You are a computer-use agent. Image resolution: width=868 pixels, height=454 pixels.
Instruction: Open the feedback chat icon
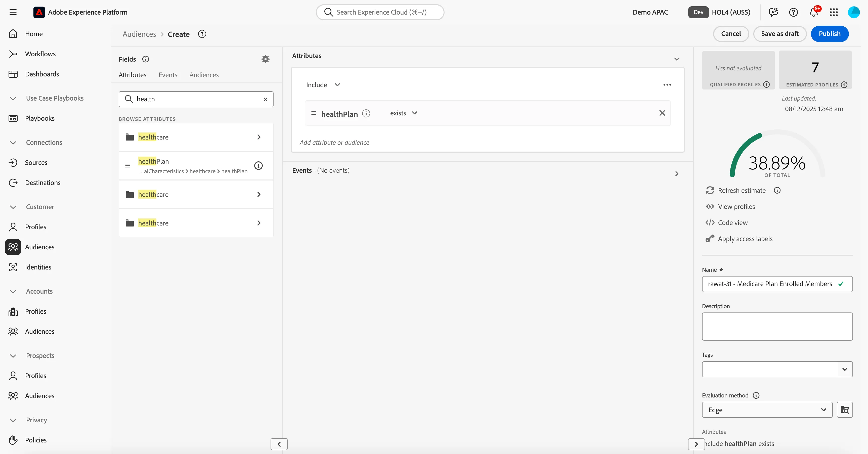pos(774,12)
